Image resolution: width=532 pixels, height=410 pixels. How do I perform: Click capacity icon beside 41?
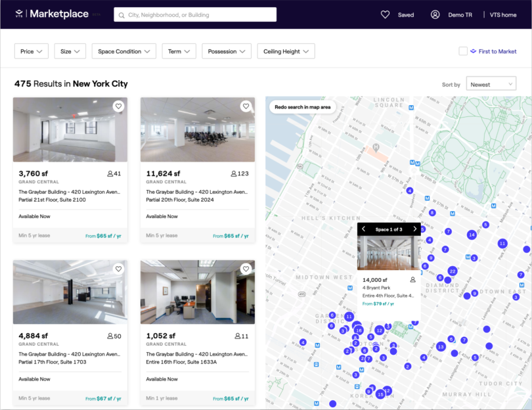[x=110, y=173]
